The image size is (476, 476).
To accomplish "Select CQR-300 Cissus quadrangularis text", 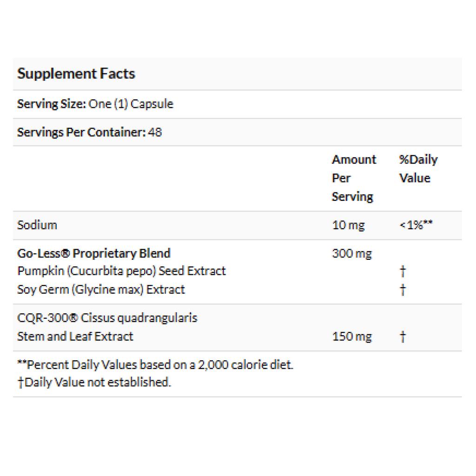I will tap(107, 318).
